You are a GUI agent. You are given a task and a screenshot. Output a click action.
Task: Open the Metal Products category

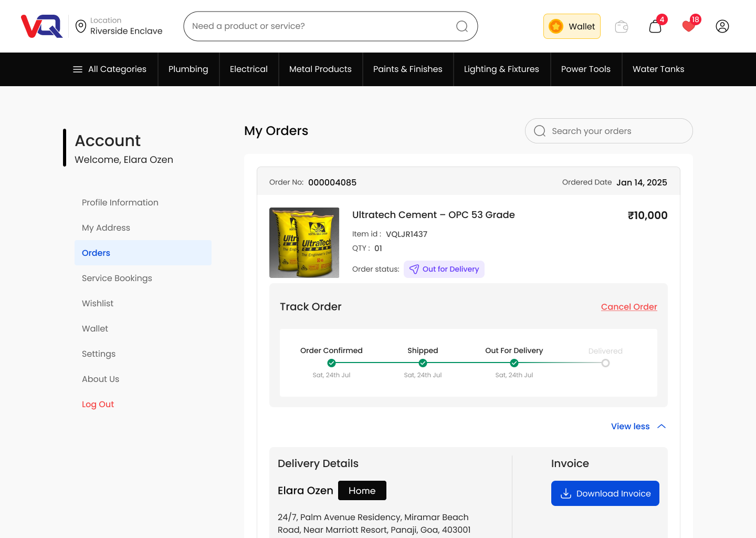click(x=320, y=69)
